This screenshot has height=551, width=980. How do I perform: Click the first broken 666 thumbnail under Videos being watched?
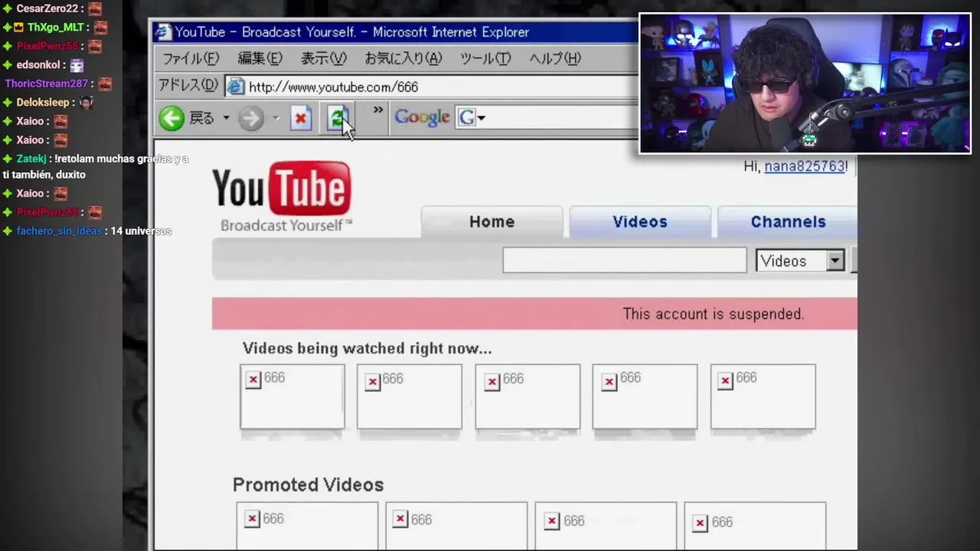click(x=292, y=396)
